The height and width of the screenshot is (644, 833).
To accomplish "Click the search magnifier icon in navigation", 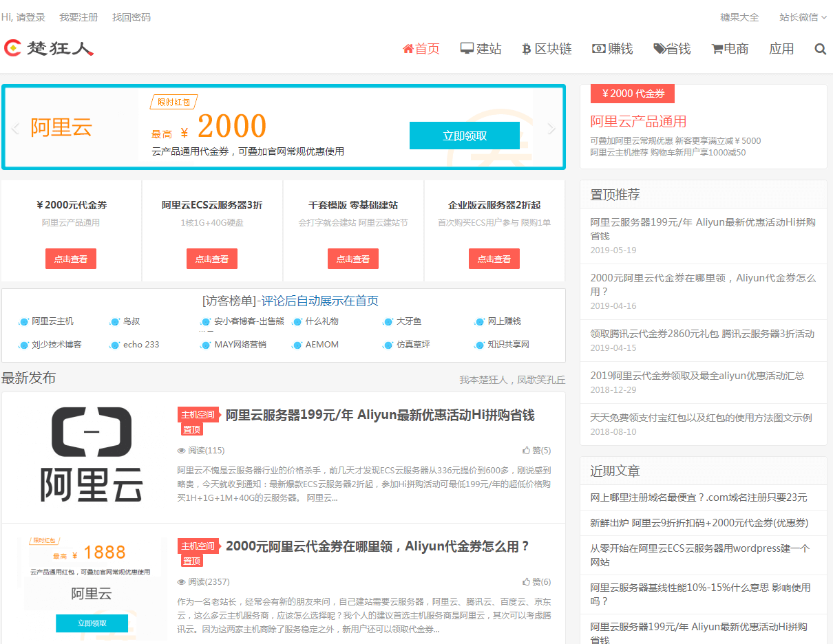I will [x=820, y=49].
